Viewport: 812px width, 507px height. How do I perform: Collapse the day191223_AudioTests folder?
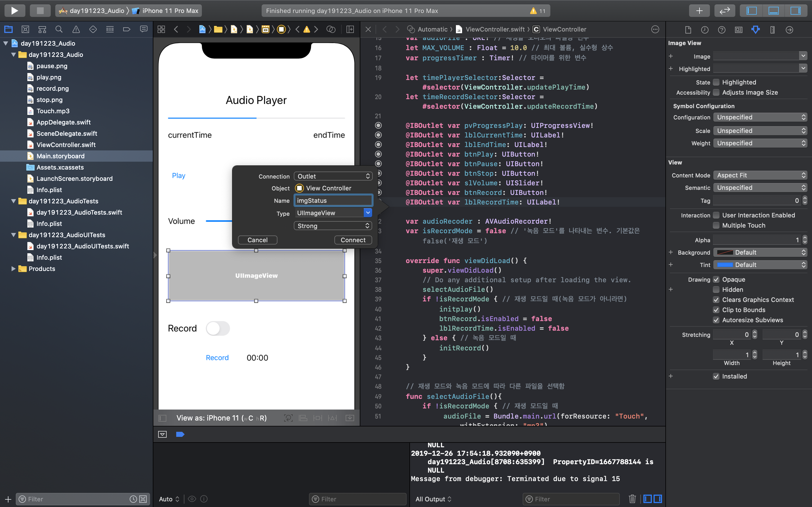tap(14, 201)
